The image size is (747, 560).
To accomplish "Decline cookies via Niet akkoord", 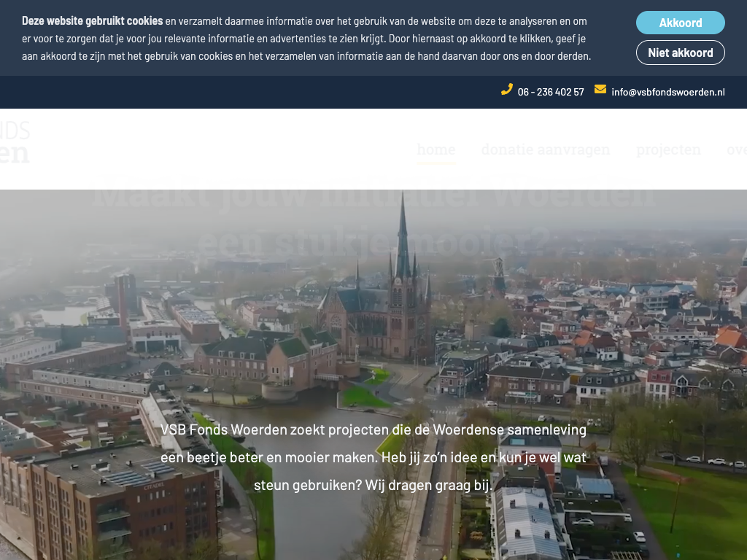I will 680,52.
